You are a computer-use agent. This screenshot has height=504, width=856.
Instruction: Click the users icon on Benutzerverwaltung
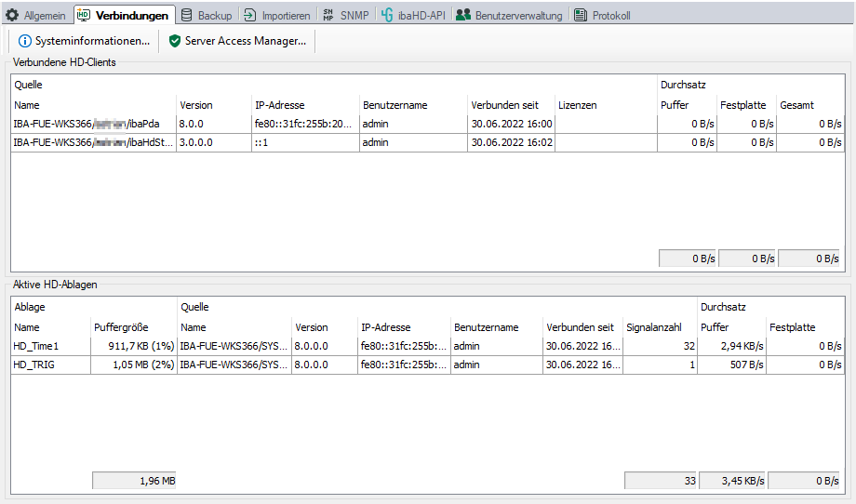point(462,16)
